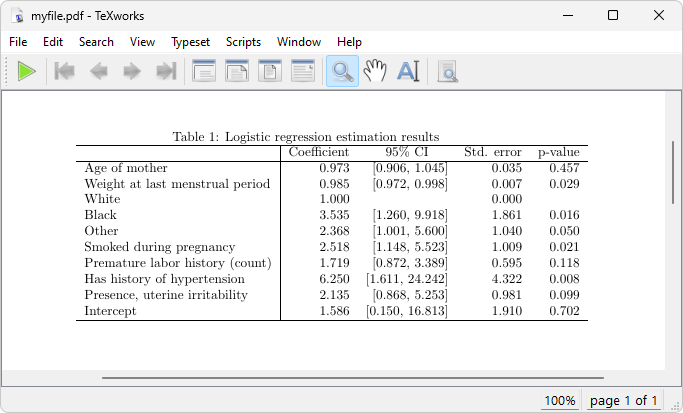
Task: Select Fit to Width icon
Action: [x=237, y=71]
